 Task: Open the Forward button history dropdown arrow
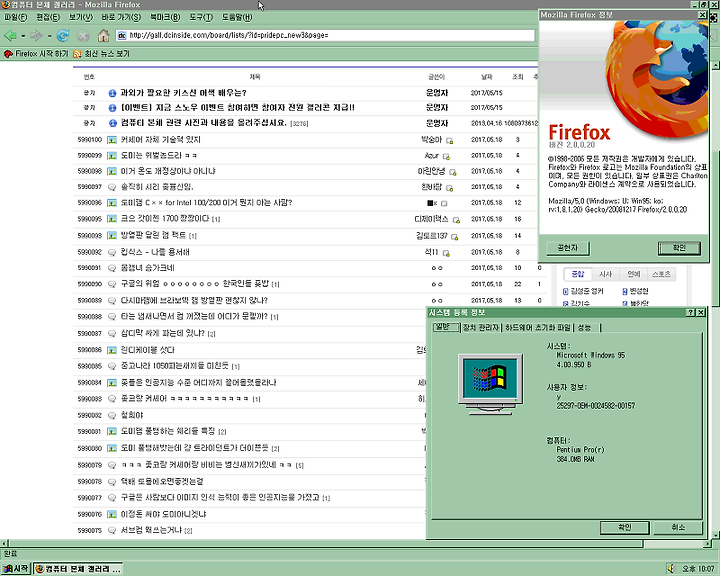(x=50, y=36)
